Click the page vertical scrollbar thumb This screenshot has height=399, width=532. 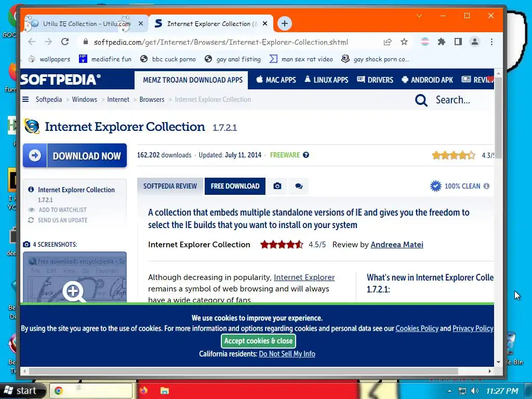(x=498, y=118)
